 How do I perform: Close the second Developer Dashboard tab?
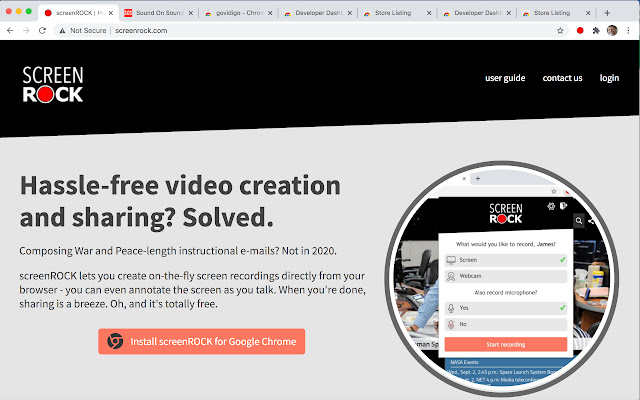point(509,13)
